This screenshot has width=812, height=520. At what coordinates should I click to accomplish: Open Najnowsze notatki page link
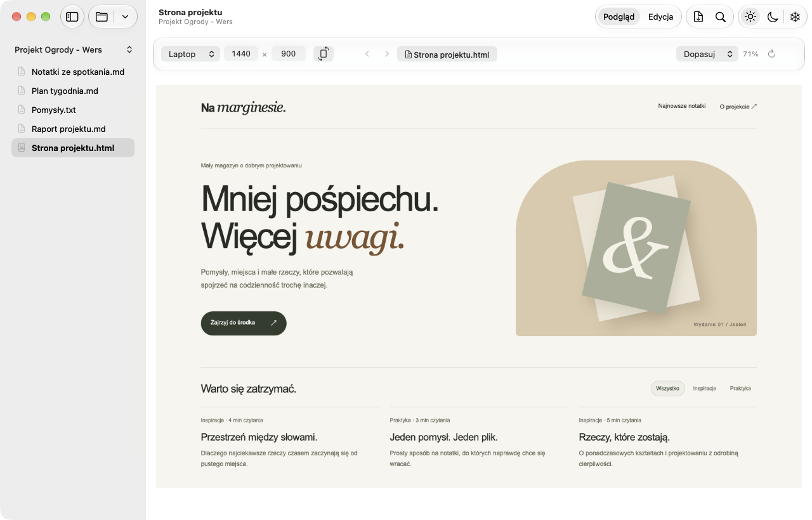pos(682,106)
